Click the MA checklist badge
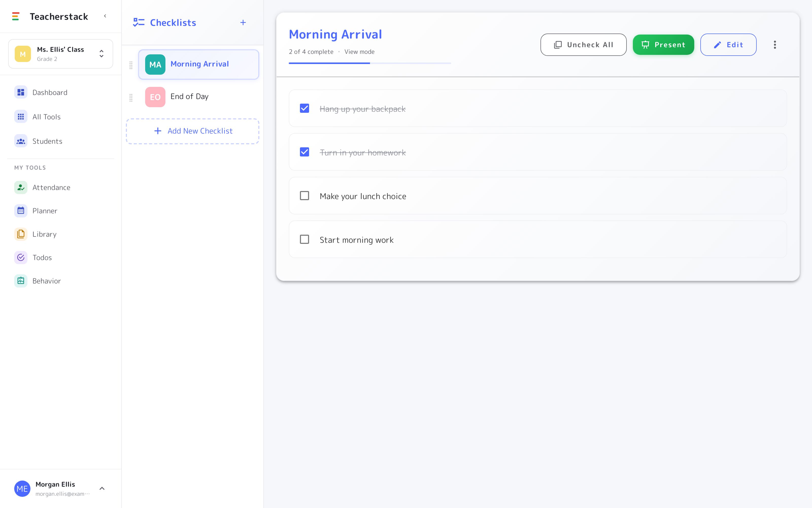The image size is (812, 508). pos(155,65)
